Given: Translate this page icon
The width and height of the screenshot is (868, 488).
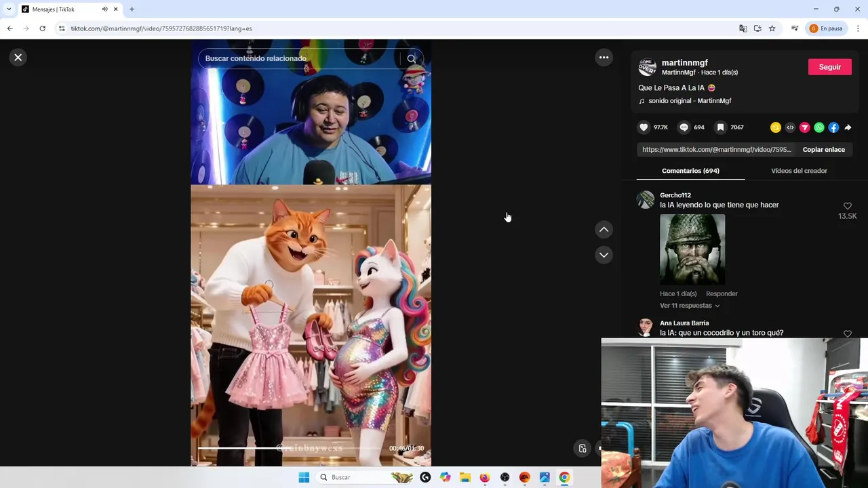Looking at the screenshot, I should [743, 28].
